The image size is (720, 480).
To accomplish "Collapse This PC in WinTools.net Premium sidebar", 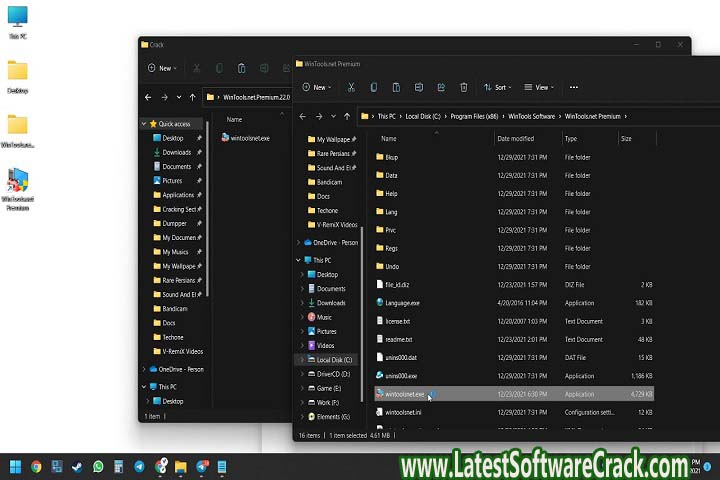I will click(298, 260).
